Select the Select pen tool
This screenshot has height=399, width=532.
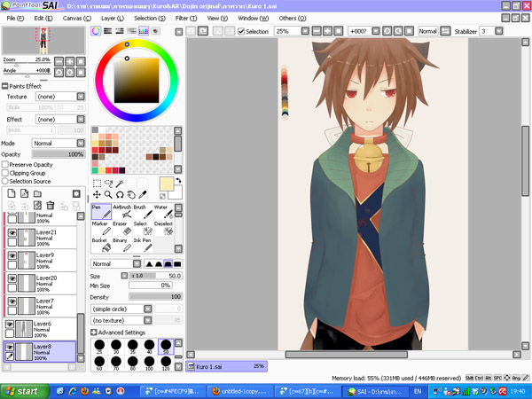tap(143, 229)
